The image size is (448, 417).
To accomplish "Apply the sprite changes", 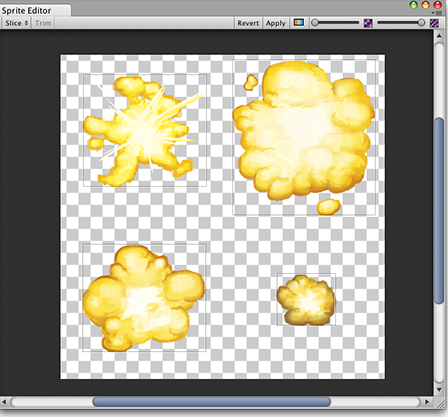I will (276, 23).
